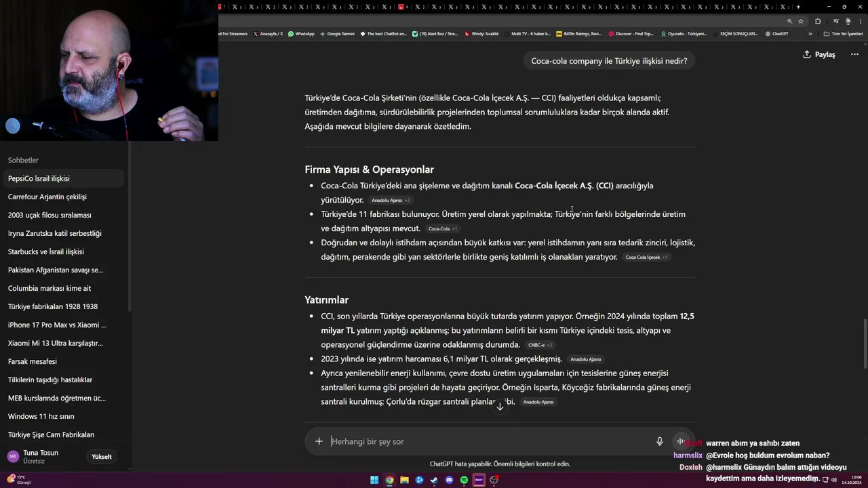Open the Paylaş share button
868x488 pixels.
coord(818,54)
